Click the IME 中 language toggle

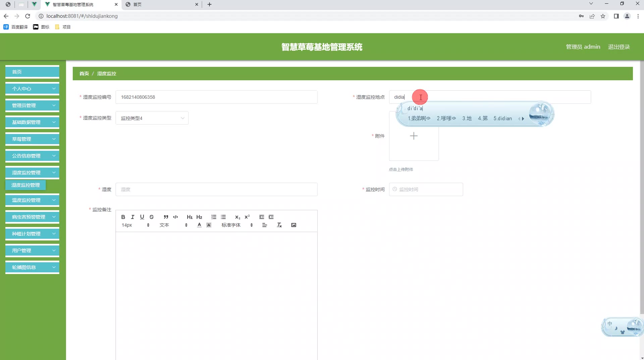(610, 324)
